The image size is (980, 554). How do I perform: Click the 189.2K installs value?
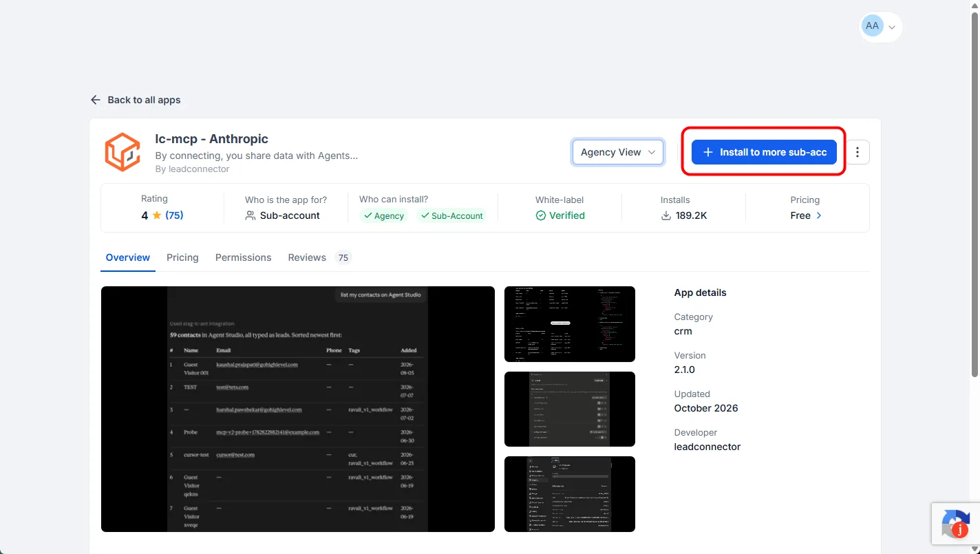click(691, 215)
